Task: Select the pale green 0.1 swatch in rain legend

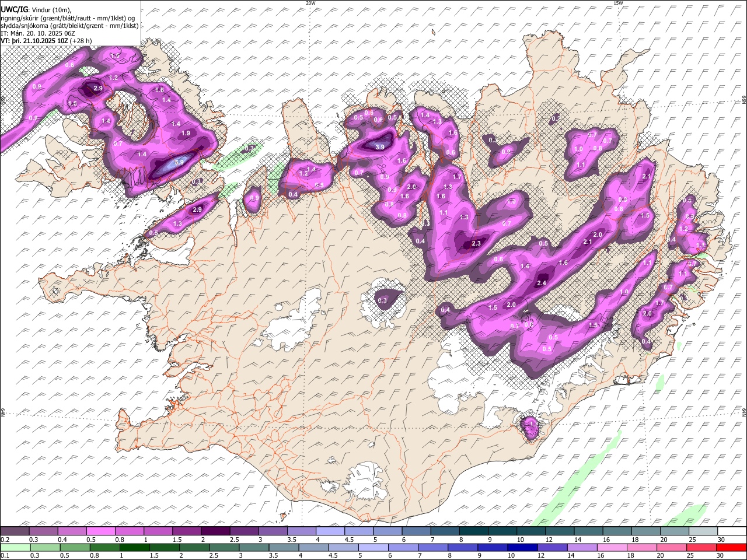Action: (15, 547)
